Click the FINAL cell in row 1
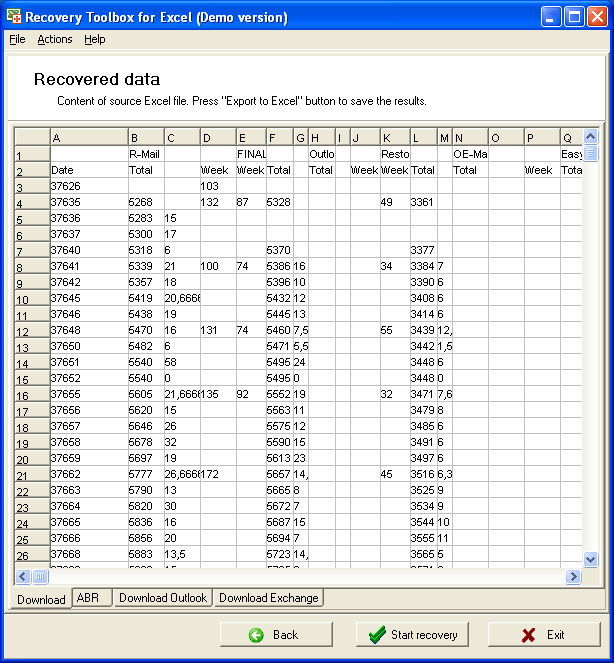 (251, 154)
